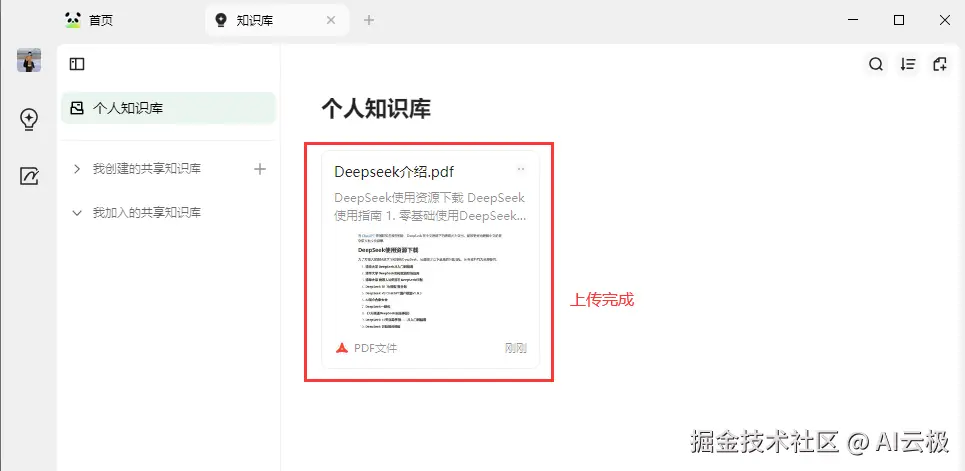Open the search icon
The image size is (965, 471).
pyautogui.click(x=876, y=64)
